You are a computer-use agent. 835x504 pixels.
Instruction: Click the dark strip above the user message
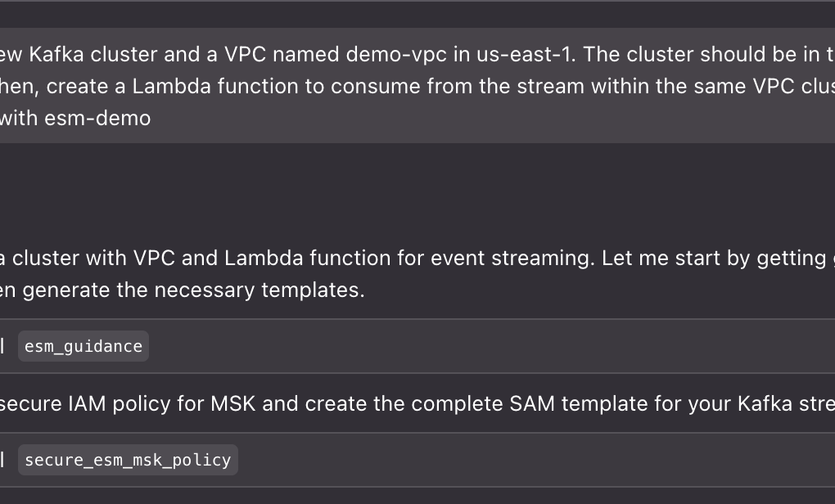409,15
